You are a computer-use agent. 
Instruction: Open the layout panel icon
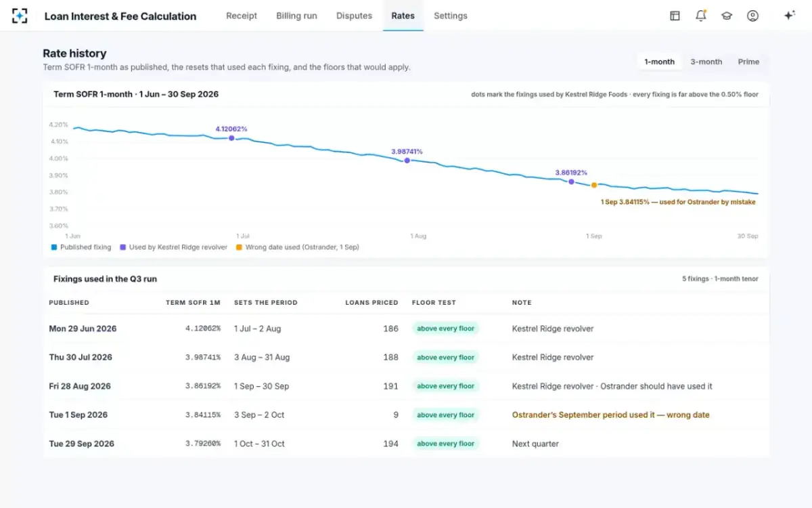point(675,16)
